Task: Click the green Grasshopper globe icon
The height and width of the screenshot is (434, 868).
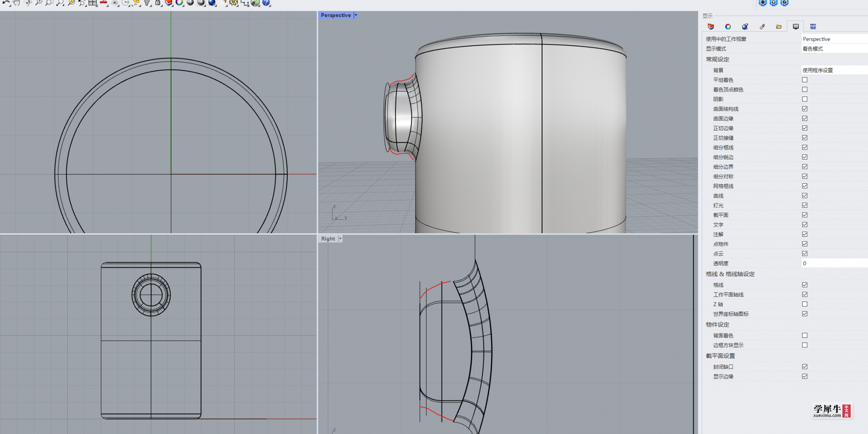Action: pyautogui.click(x=255, y=3)
